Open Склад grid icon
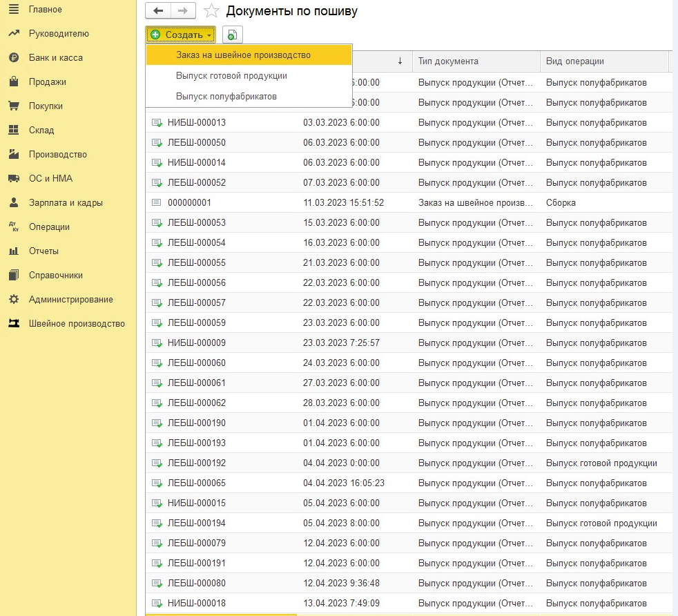Viewport: 678px width, 616px height. click(x=14, y=130)
